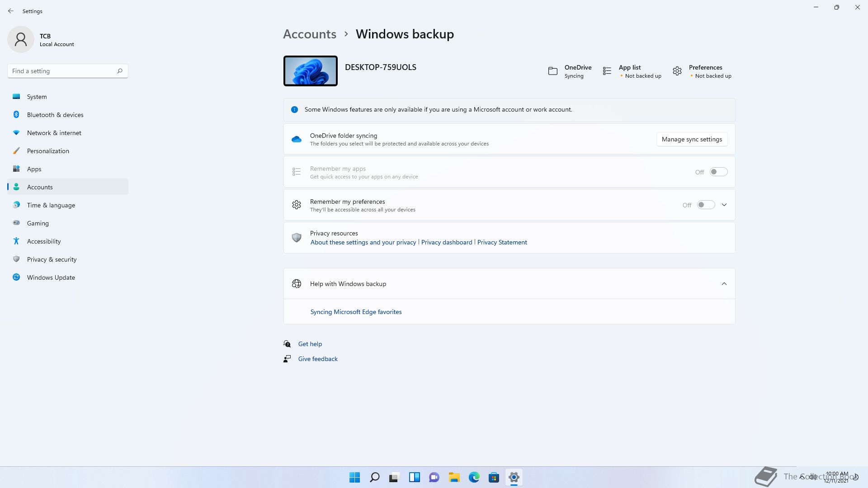Click the back arrow in Settings
The width and height of the screenshot is (868, 488).
pos(11,11)
